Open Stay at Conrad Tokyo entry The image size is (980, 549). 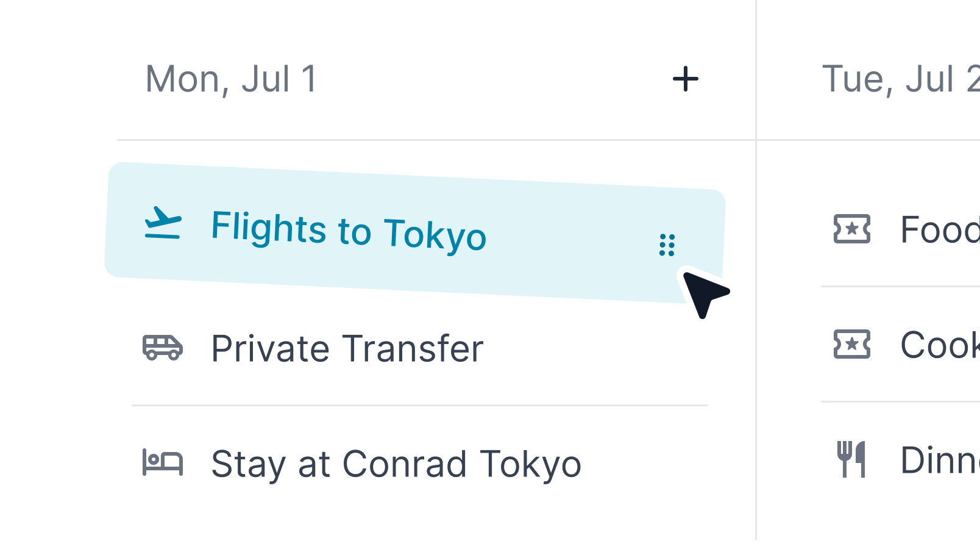click(396, 464)
